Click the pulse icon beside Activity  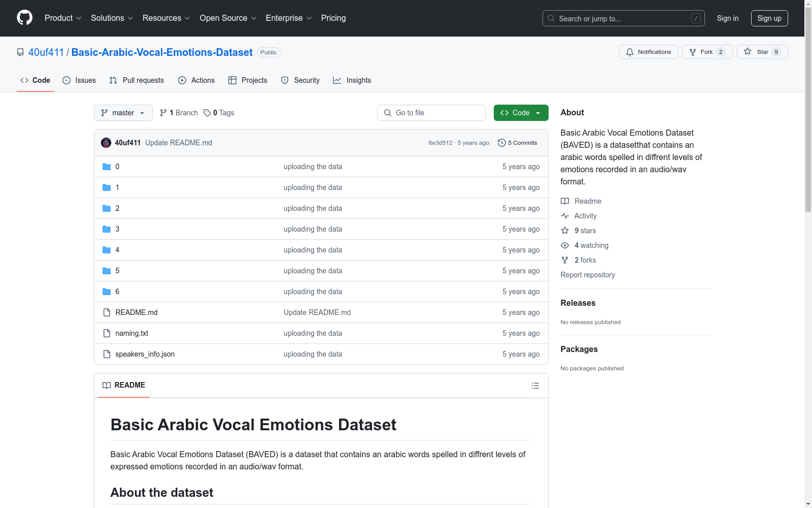click(565, 216)
